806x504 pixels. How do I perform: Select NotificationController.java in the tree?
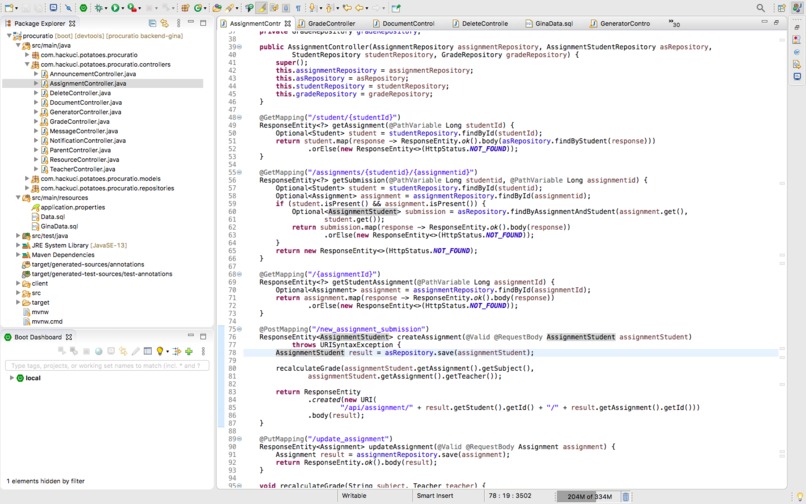point(87,140)
